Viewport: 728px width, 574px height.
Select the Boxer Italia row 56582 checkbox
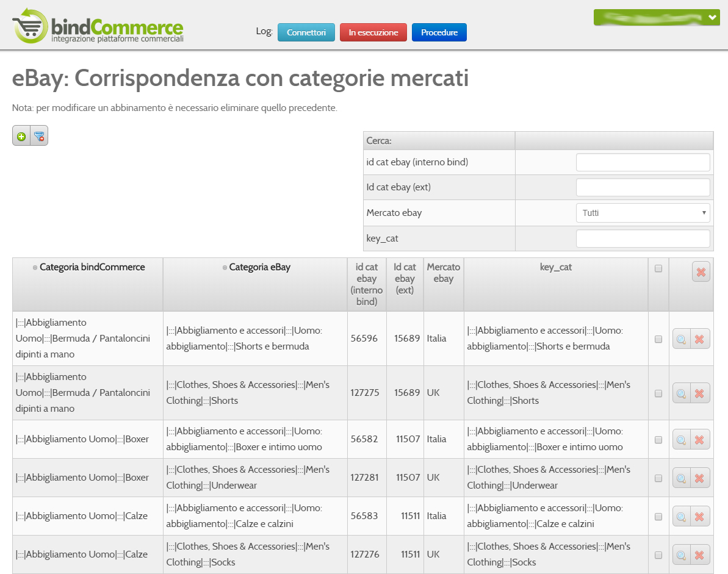[658, 440]
